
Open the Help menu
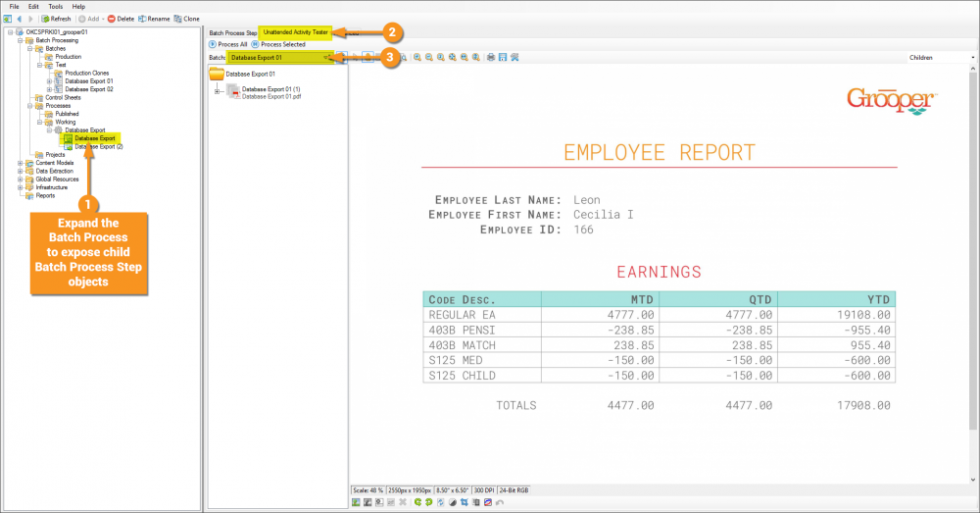[78, 6]
